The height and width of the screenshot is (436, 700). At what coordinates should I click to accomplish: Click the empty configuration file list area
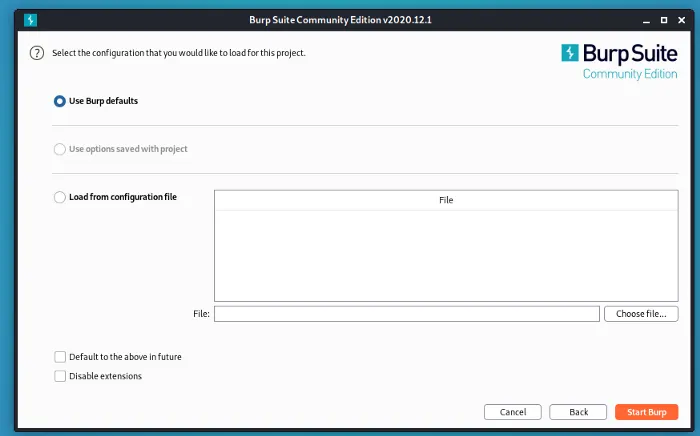[446, 256]
